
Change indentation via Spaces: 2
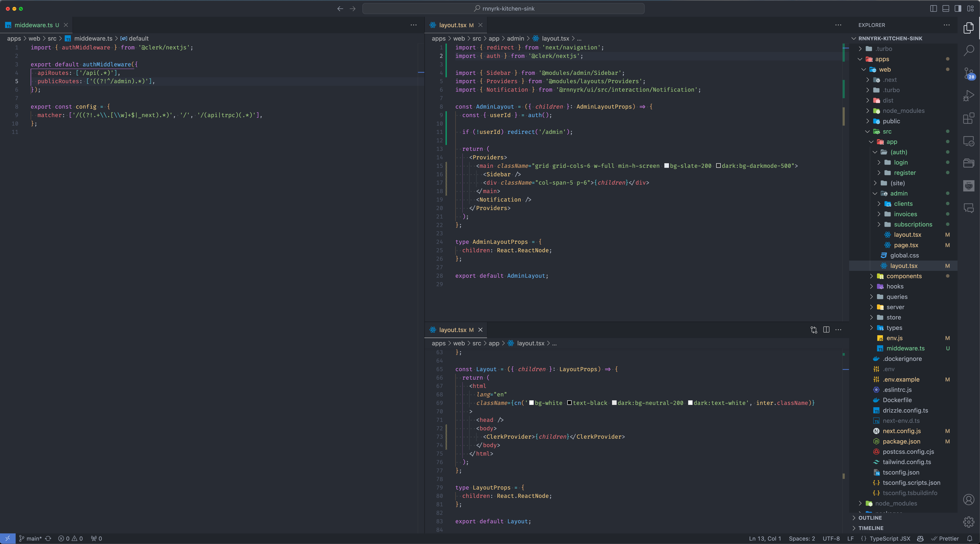(x=802, y=538)
